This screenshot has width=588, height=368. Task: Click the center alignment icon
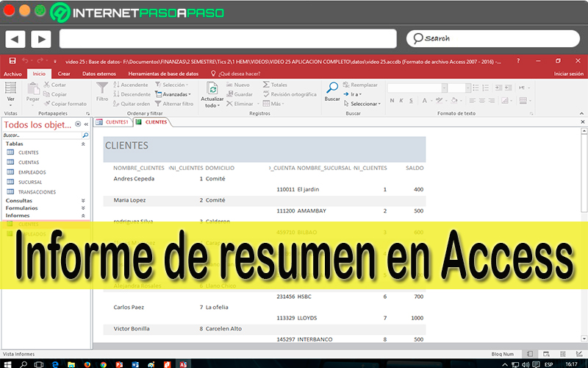click(x=482, y=101)
